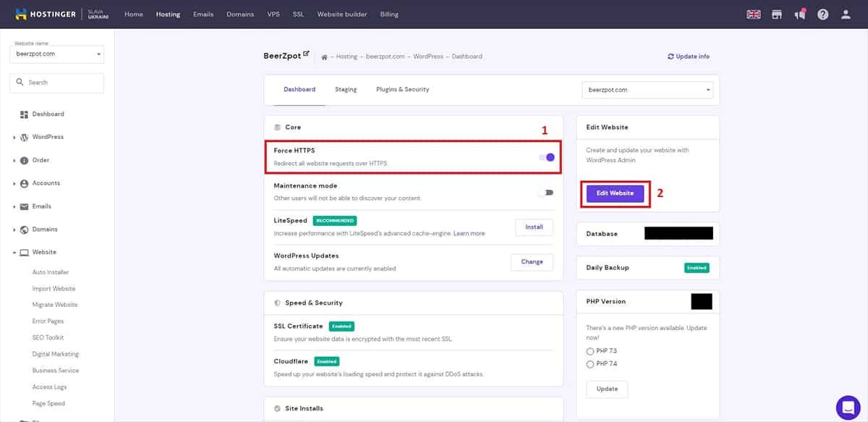Switch to the Plugins & Security tab
Image resolution: width=868 pixels, height=422 pixels.
pos(402,90)
